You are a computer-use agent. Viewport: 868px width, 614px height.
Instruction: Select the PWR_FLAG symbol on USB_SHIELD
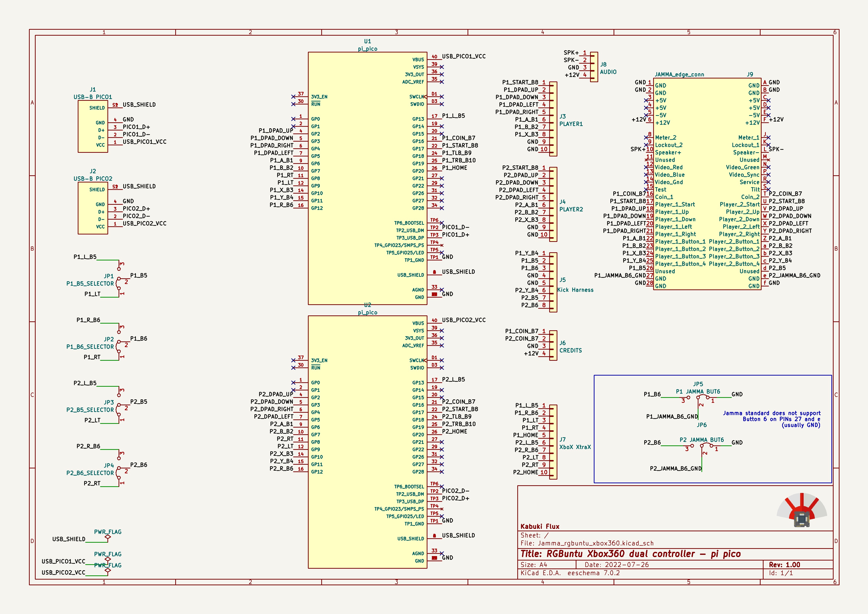click(108, 537)
